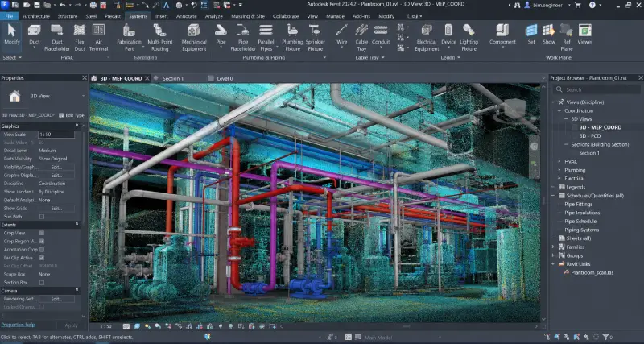Viewport: 644px width, 344px height.
Task: Uncheck Crop Region Visible
Action: pyautogui.click(x=42, y=241)
